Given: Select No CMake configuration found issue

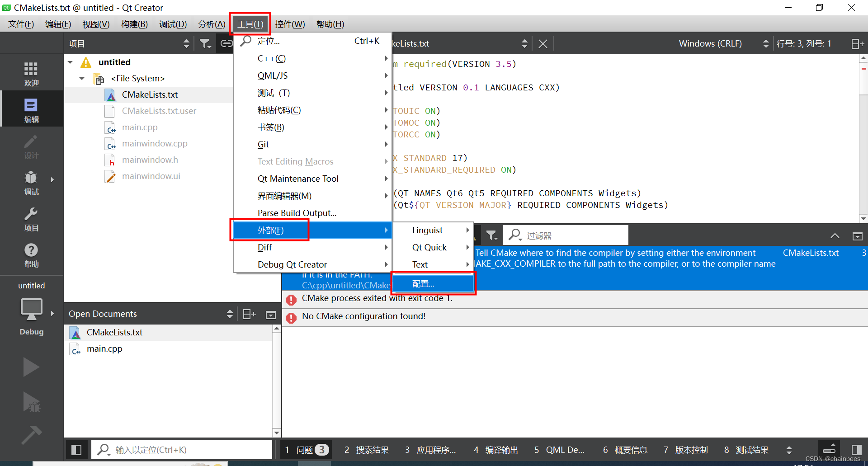Looking at the screenshot, I should (575, 317).
